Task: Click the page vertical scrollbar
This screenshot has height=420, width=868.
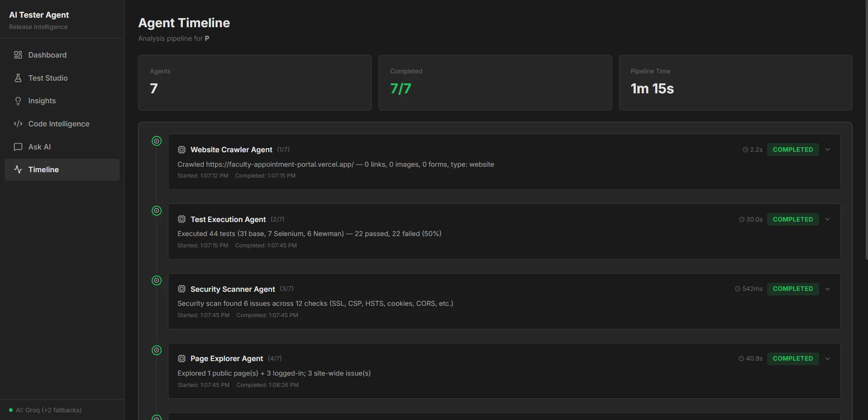Action: 866,131
